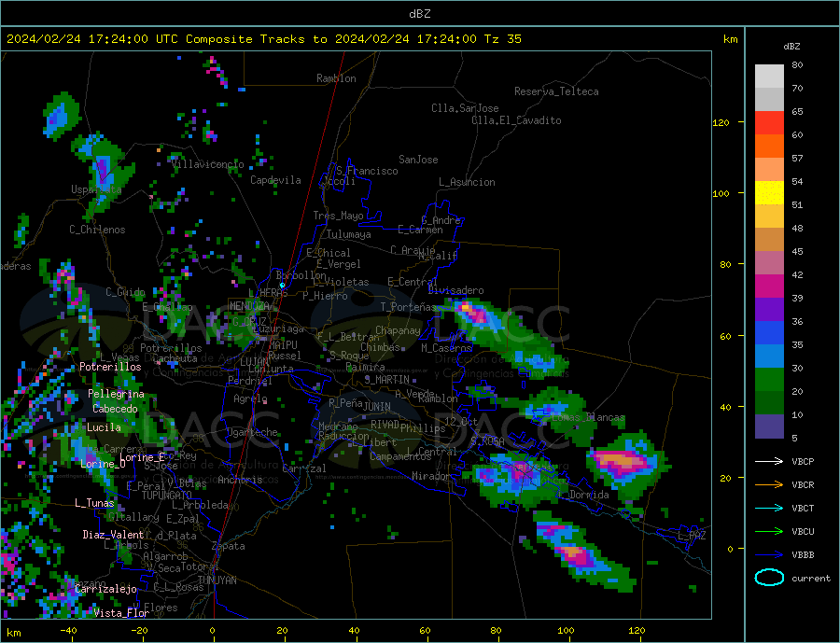Select the yellow 54 dBZ color swatch

[769, 193]
